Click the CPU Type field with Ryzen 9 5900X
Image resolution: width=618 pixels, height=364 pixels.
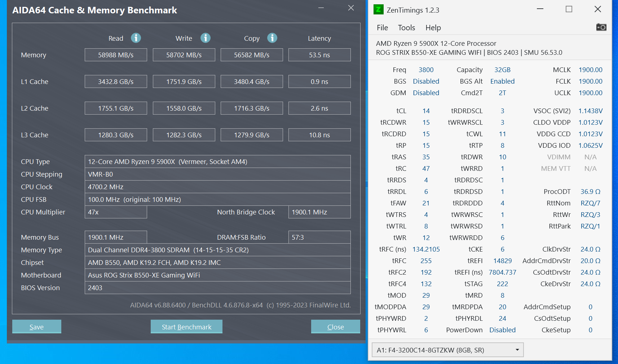click(x=218, y=161)
